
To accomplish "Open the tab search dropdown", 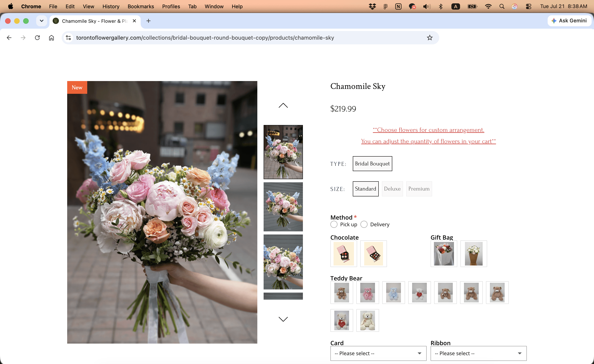I will [41, 21].
